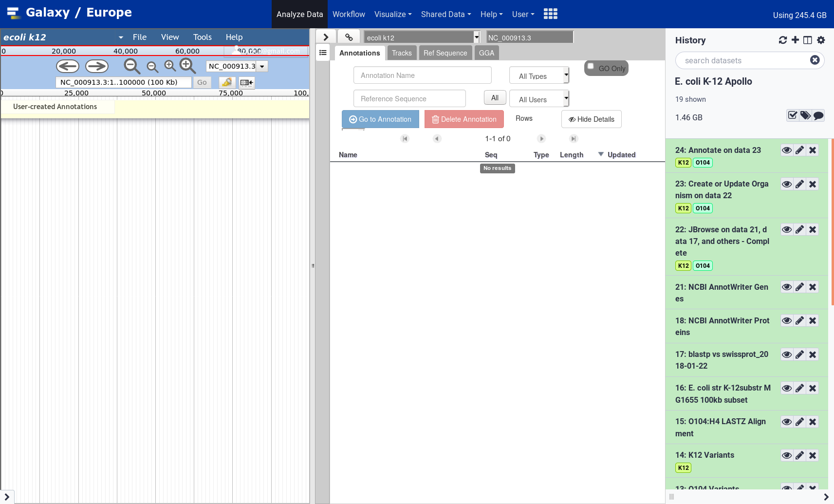Image resolution: width=834 pixels, height=504 pixels.
Task: Switch to the Tracks tab
Action: [402, 53]
